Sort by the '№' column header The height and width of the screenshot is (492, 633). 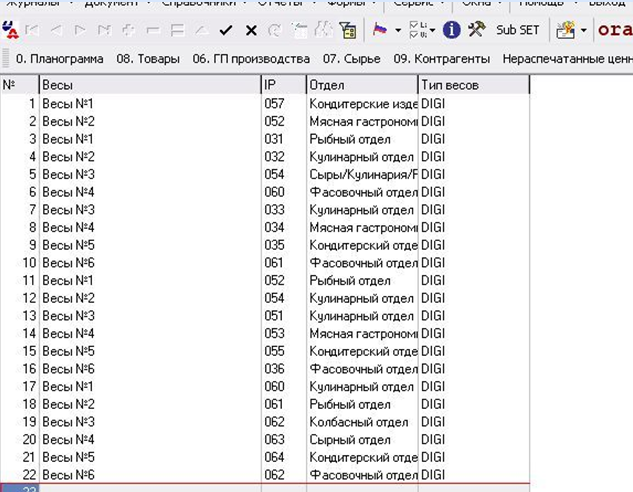(x=20, y=85)
